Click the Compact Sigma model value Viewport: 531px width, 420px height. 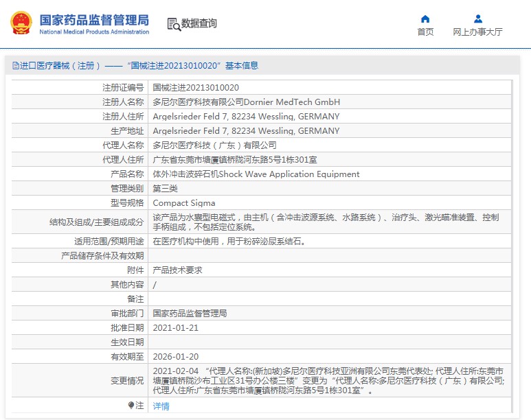click(x=183, y=203)
